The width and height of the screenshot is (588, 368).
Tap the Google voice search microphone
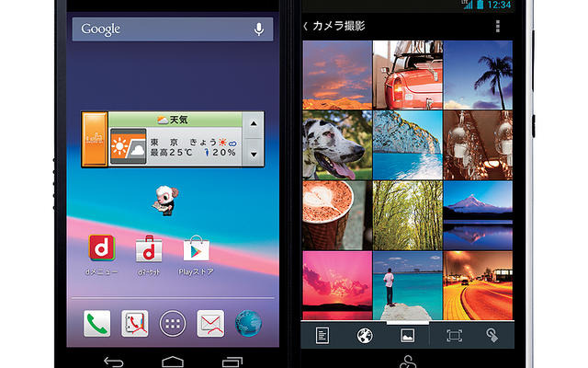tap(258, 29)
